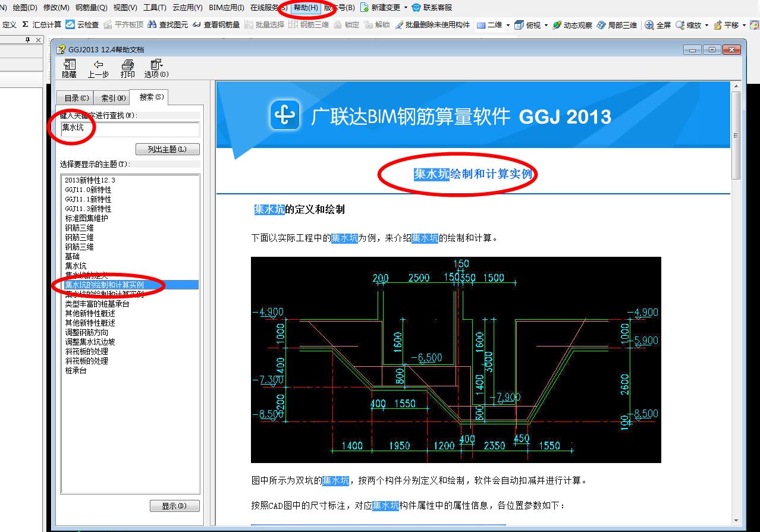Image resolution: width=760 pixels, height=532 pixels.
Task: Start 云检查 cloud check
Action: pos(82,25)
